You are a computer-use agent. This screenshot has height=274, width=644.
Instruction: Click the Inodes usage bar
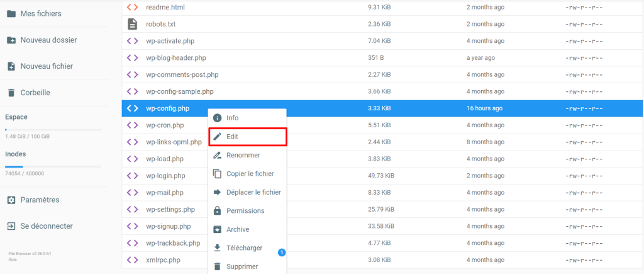[53, 167]
